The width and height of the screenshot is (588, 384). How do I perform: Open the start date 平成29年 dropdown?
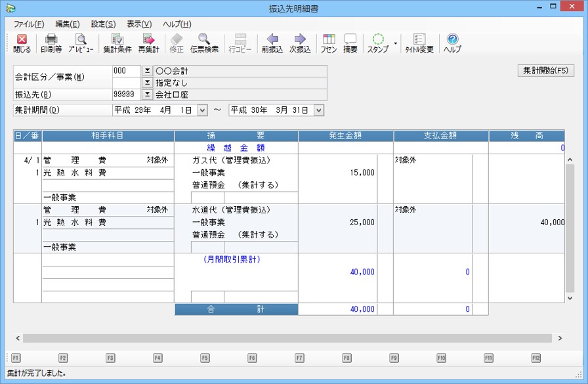click(x=202, y=110)
